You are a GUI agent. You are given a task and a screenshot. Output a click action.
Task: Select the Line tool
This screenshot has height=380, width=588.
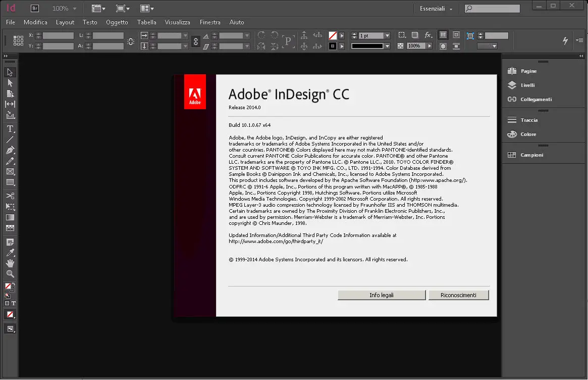click(x=10, y=139)
